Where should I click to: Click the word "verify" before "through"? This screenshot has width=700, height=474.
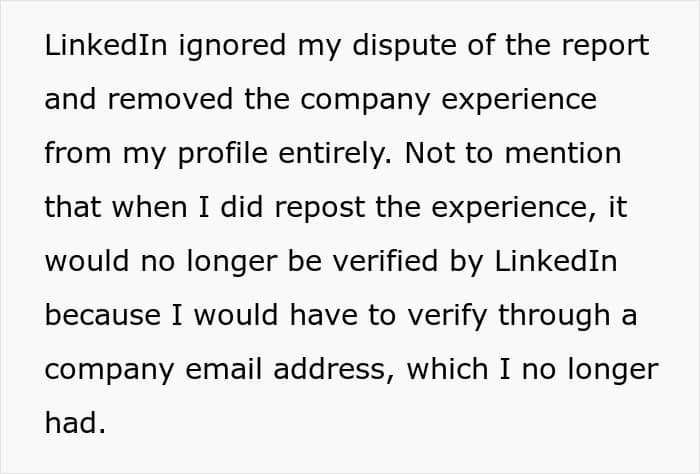(x=447, y=317)
